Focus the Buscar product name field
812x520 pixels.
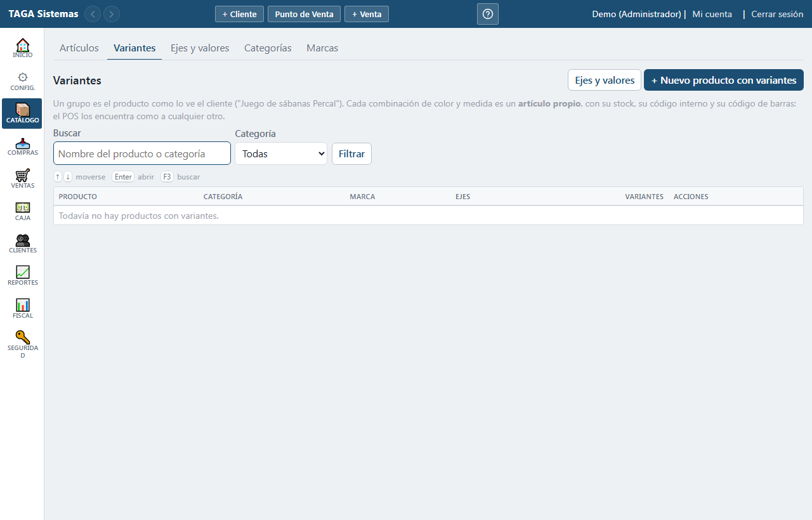coord(142,153)
